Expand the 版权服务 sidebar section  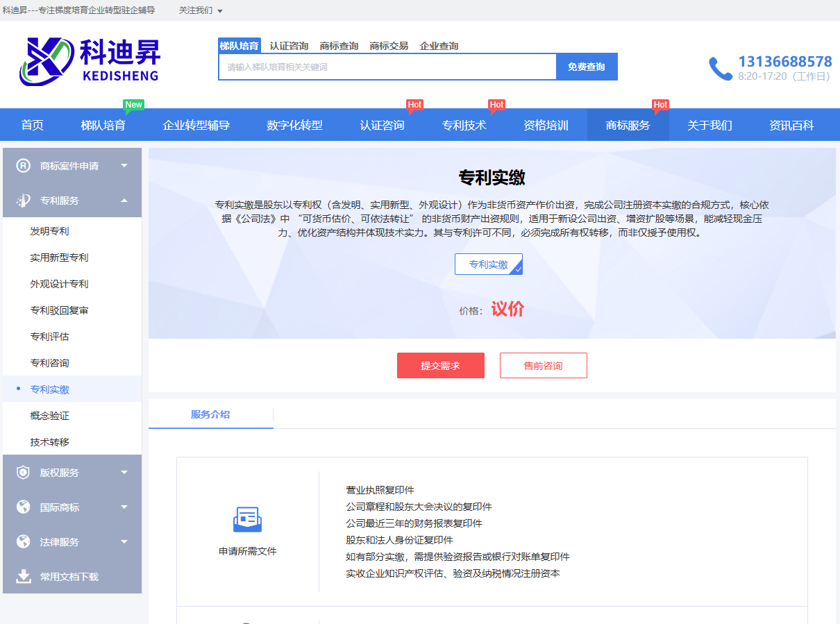pos(124,473)
